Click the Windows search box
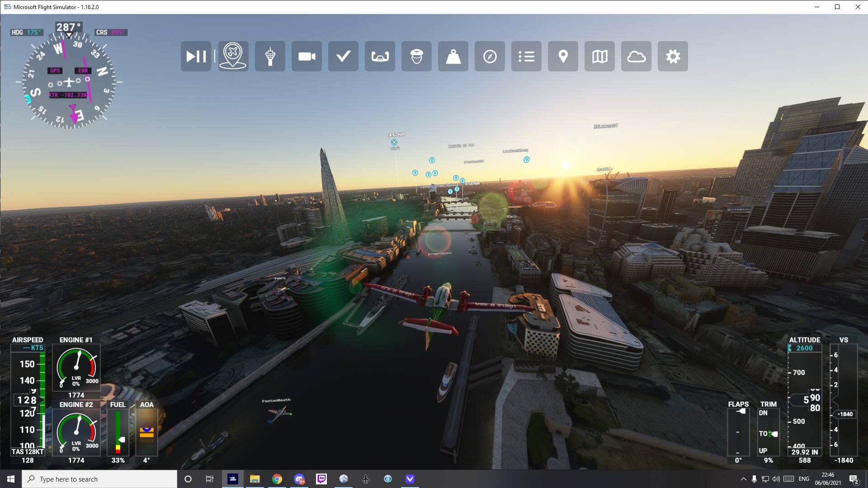 [99, 479]
